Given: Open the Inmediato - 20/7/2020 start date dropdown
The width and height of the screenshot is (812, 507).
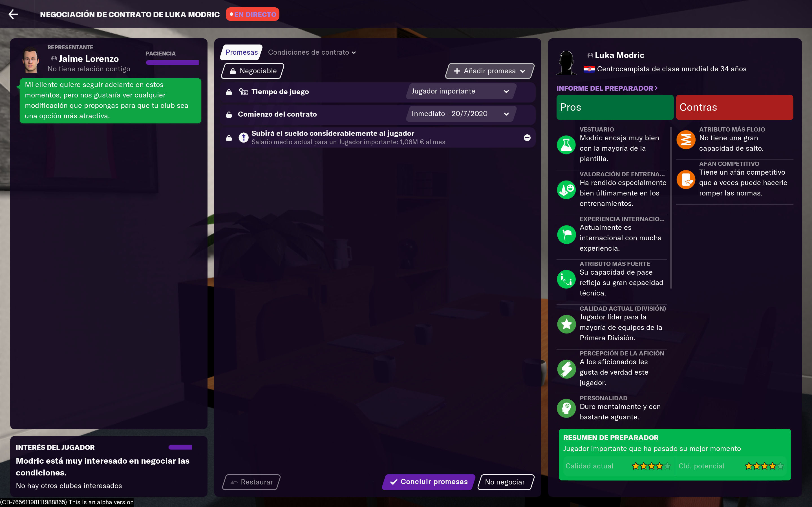Looking at the screenshot, I should pyautogui.click(x=460, y=114).
